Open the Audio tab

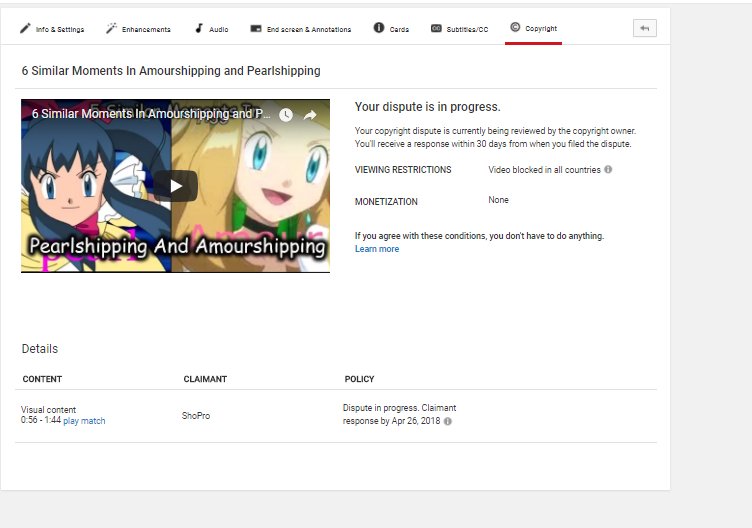click(212, 29)
